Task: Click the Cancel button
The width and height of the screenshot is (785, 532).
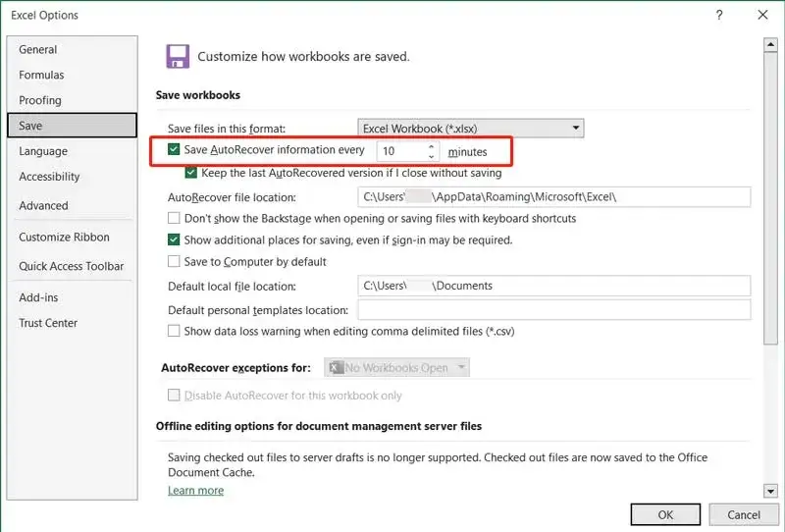Action: coord(744,514)
